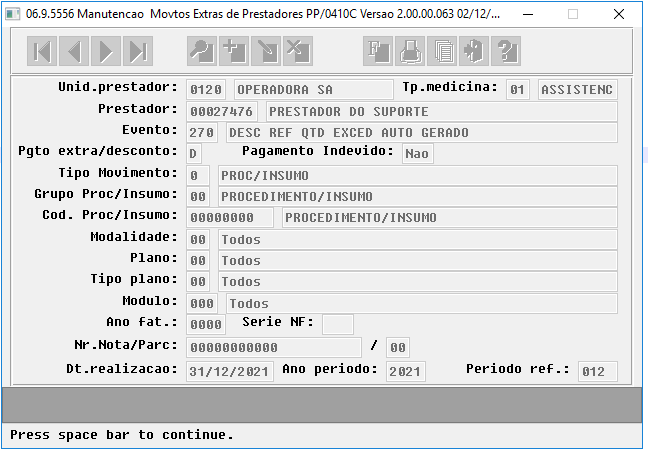Click Grupo Proc/Insumo PROCEDIMENTO/INSUMO description
This screenshot has height=451, width=648.
(418, 197)
